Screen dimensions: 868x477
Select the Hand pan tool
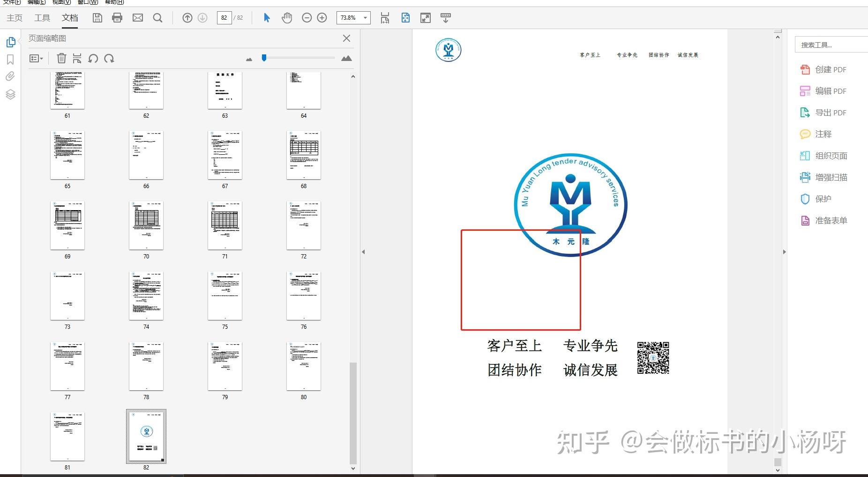point(287,18)
